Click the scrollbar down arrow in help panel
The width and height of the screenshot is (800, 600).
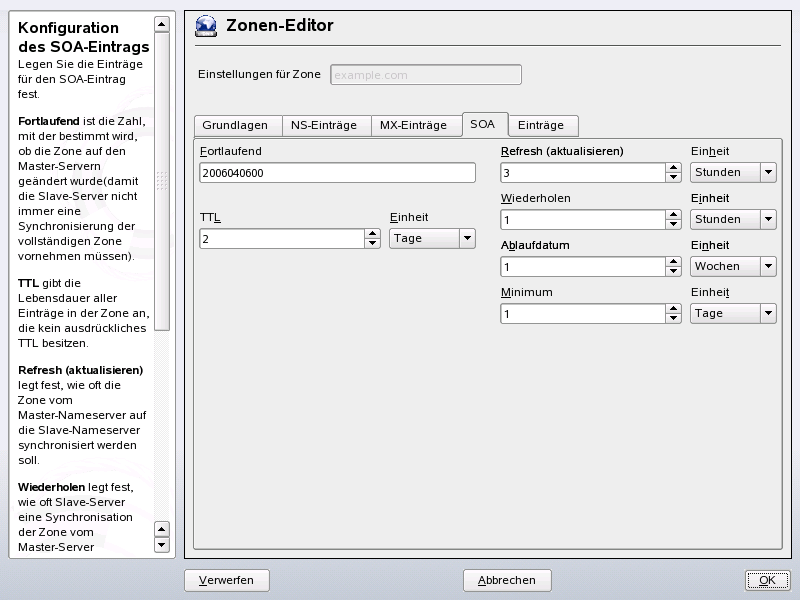160,545
